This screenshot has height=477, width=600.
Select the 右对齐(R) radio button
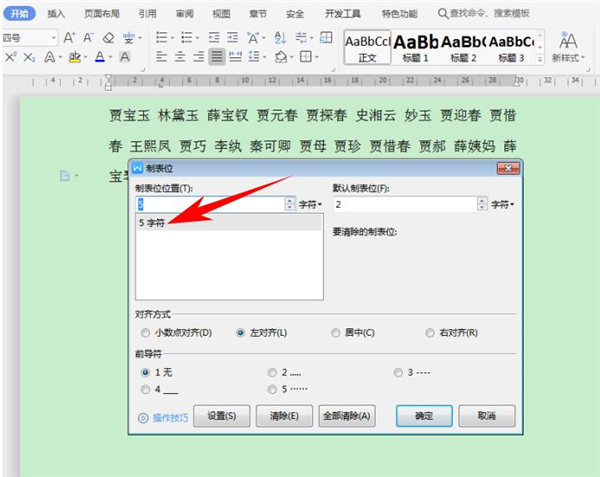point(430,333)
